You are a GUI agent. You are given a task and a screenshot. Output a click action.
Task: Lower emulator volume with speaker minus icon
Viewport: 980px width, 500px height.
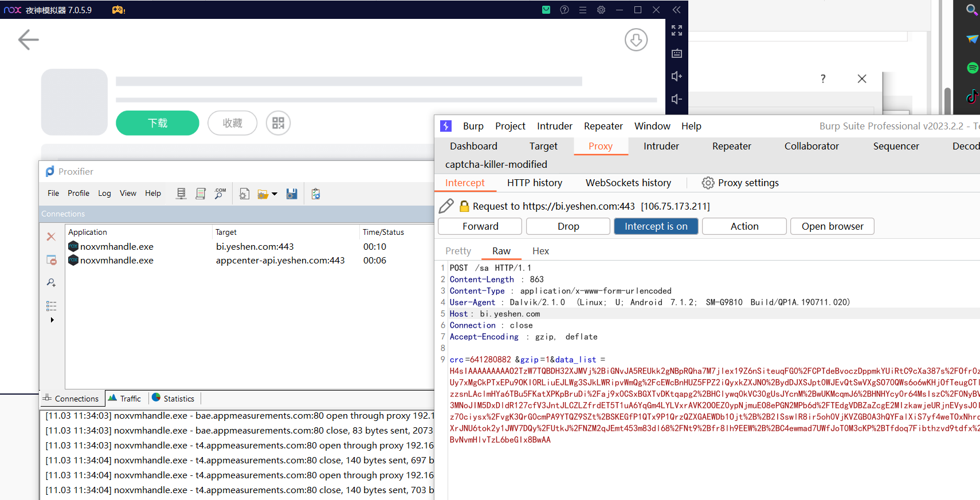(677, 99)
